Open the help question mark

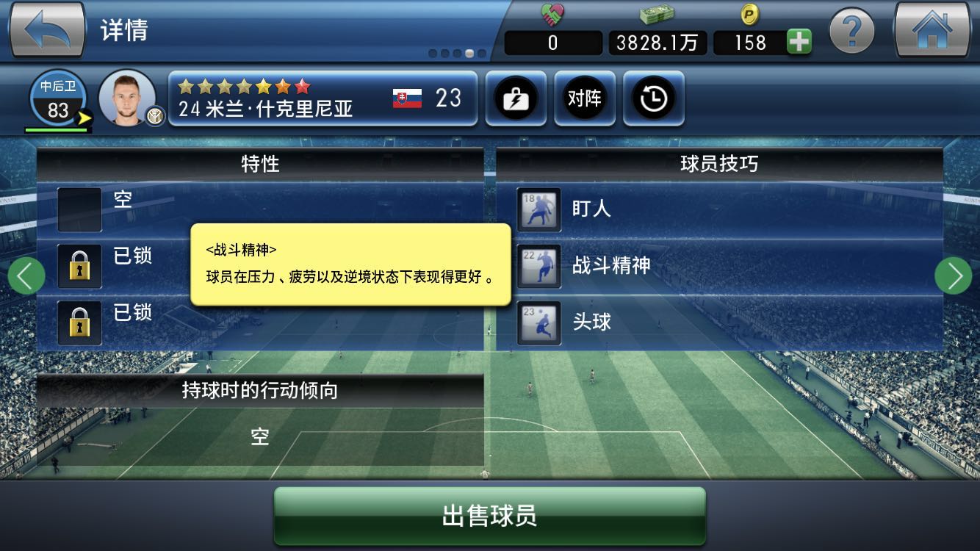tap(851, 31)
